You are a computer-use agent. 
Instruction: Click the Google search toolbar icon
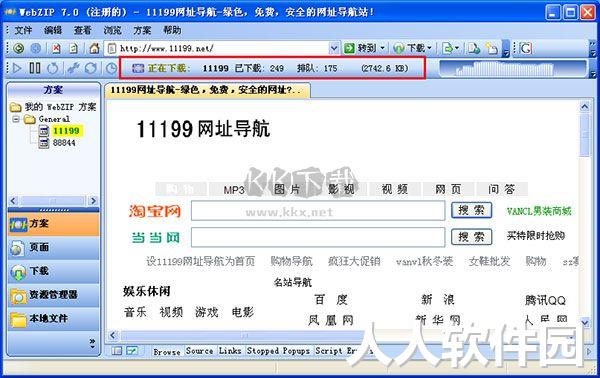tap(526, 48)
